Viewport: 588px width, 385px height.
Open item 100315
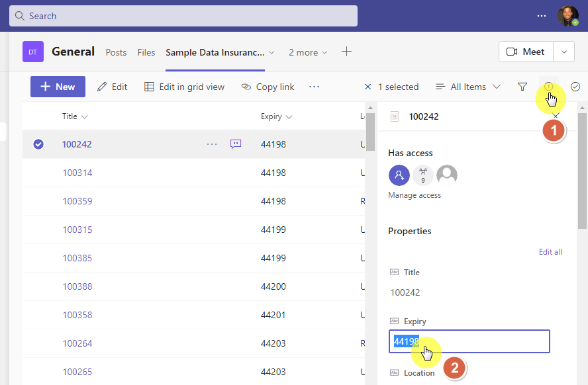77,230
